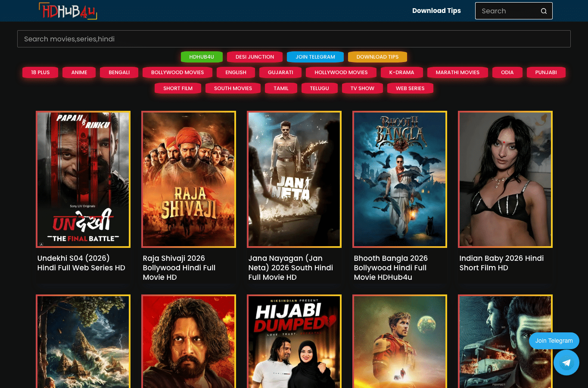The width and height of the screenshot is (588, 388).
Task: Click 'Bhooth Bangla 2026 Bollywood Hindi' title link
Action: coord(391,268)
